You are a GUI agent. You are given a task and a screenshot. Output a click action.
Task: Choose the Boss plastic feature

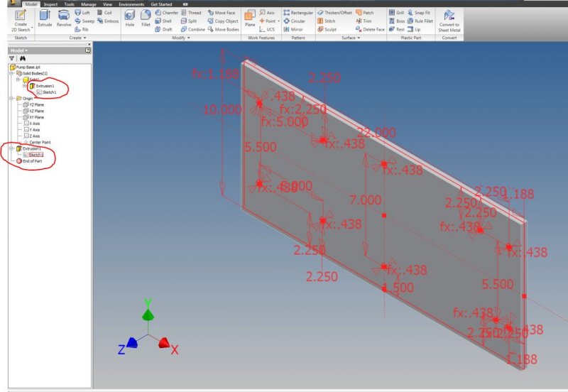click(x=397, y=21)
